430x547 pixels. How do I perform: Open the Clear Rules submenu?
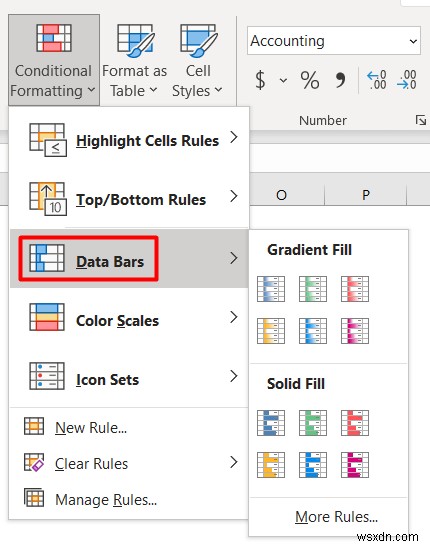click(129, 463)
